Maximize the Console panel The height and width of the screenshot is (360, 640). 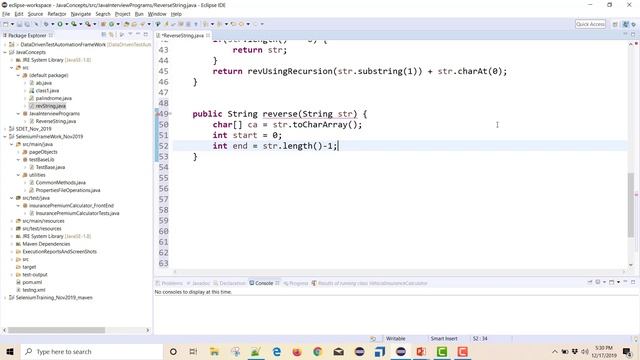[633, 282]
